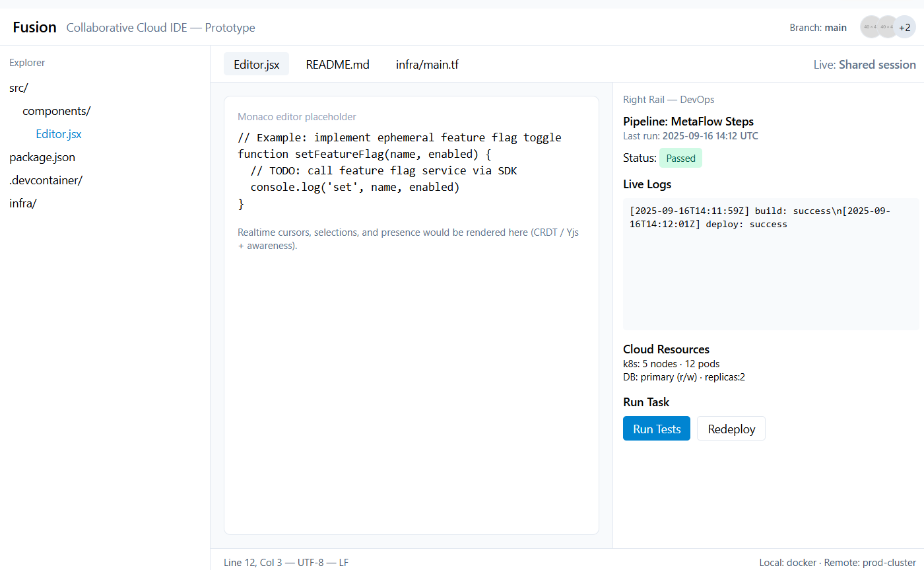The image size is (924, 570).
Task: Click the TODO comment line
Action: (x=383, y=170)
